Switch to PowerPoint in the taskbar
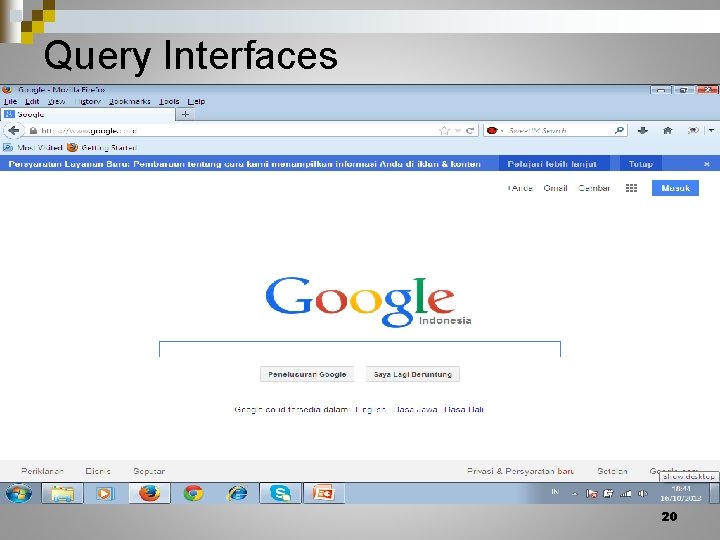Image resolution: width=720 pixels, height=540 pixels. click(x=324, y=494)
